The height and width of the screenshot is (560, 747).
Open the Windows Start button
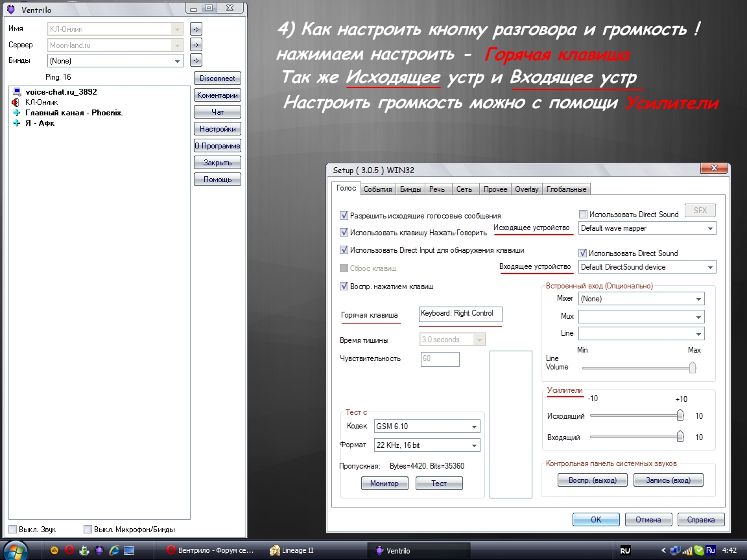click(x=16, y=551)
